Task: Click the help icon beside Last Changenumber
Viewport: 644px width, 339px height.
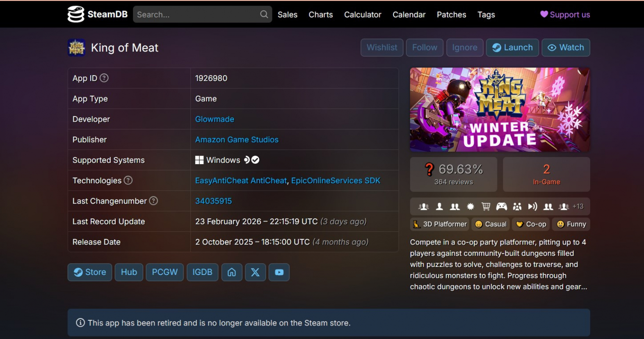Action: (153, 201)
